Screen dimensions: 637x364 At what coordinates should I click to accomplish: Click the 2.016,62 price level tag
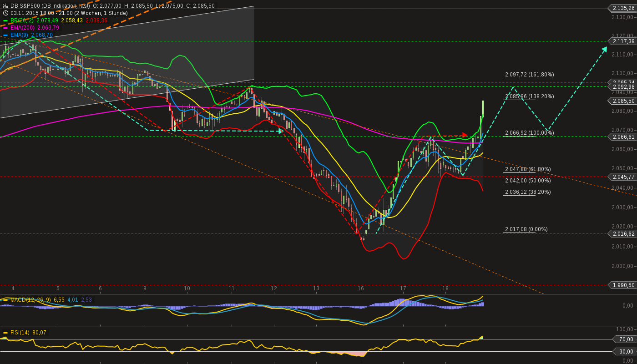[622, 234]
